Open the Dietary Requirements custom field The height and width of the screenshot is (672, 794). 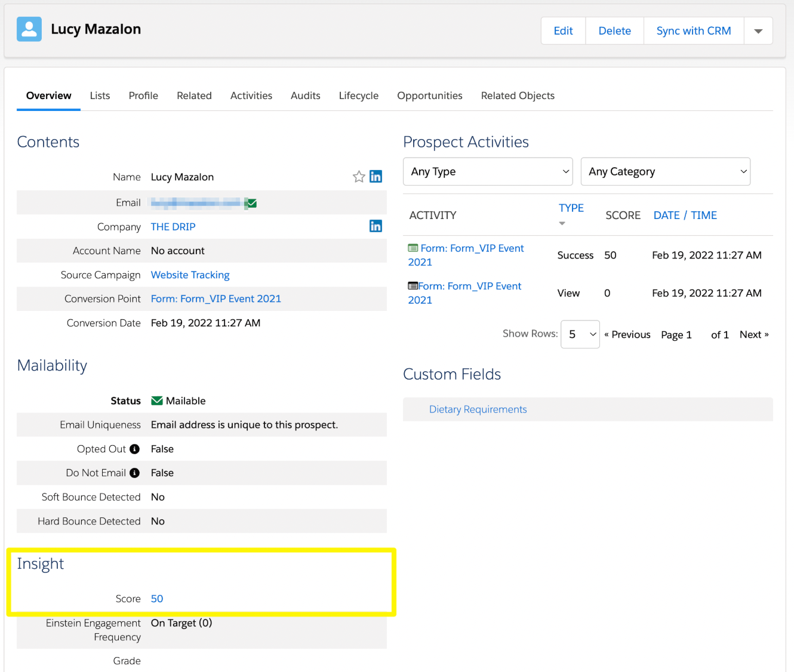click(x=478, y=409)
